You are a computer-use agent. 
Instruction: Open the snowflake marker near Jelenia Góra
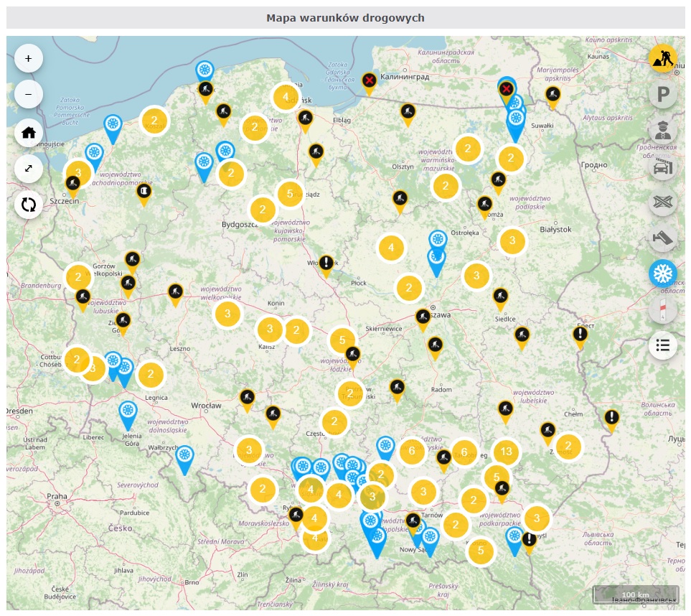tap(128, 412)
